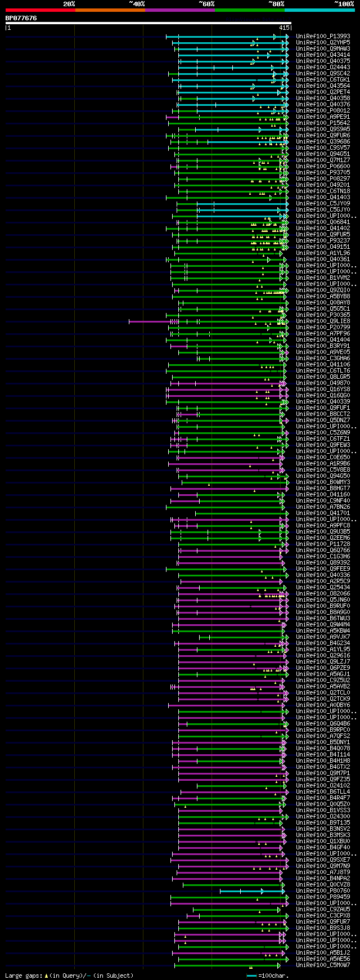Select entry UniRef100_P08012
The image size is (360, 980).
pyautogui.click(x=323, y=111)
